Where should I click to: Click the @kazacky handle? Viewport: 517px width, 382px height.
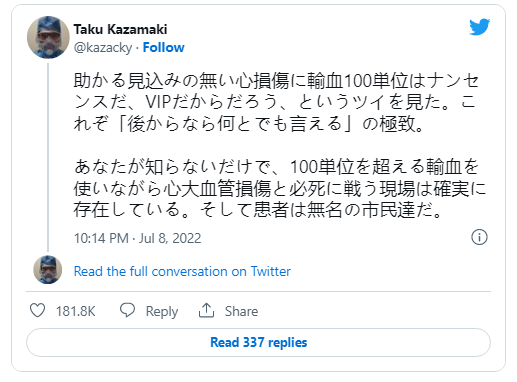point(103,48)
